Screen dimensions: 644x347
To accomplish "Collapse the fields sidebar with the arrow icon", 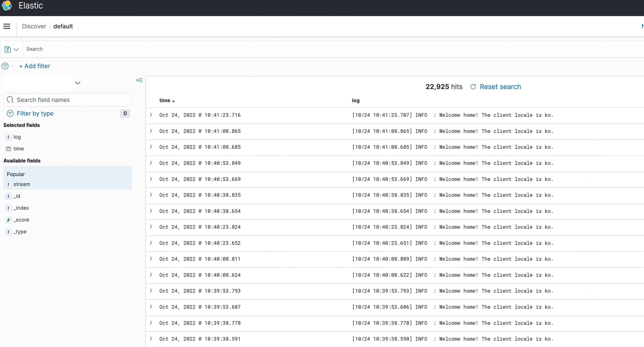I will (x=139, y=80).
